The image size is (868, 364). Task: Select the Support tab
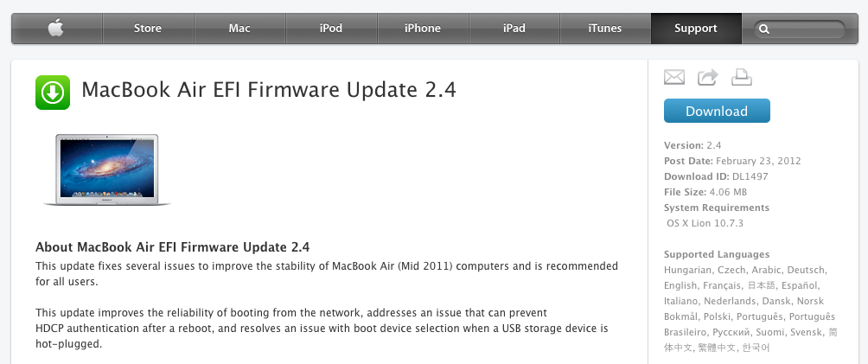pos(696,29)
